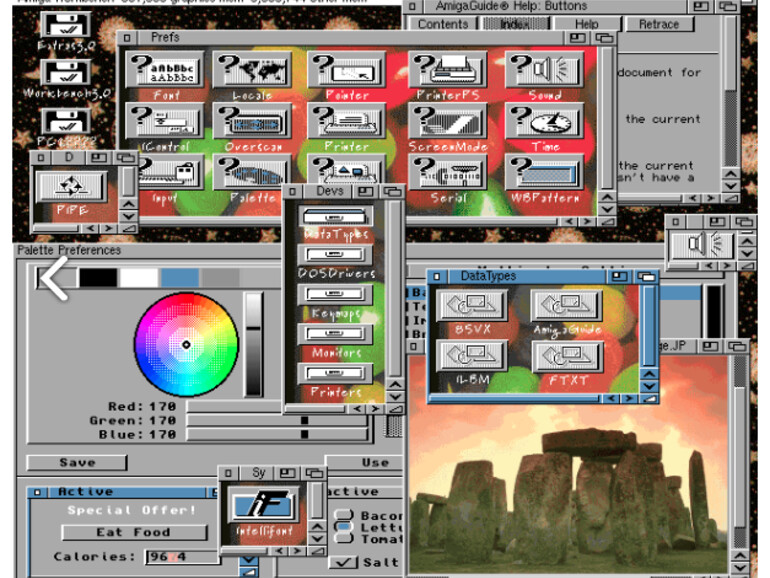Image resolution: width=770 pixels, height=578 pixels.
Task: Open the Serial preferences icon
Action: coord(447,172)
